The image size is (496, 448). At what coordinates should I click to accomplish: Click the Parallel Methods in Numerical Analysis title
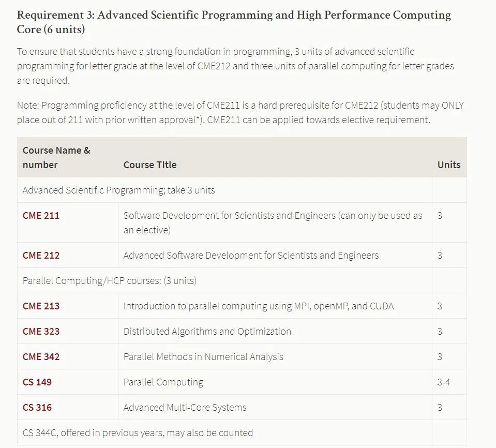pyautogui.click(x=203, y=356)
